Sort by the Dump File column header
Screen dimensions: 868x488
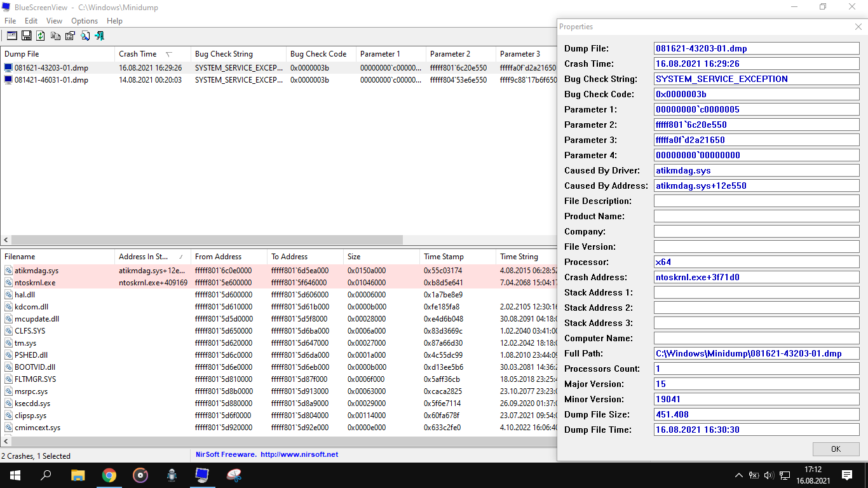click(57, 54)
